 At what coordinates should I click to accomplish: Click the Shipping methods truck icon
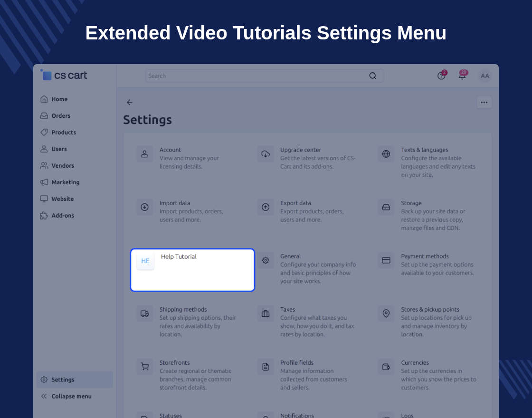144,314
